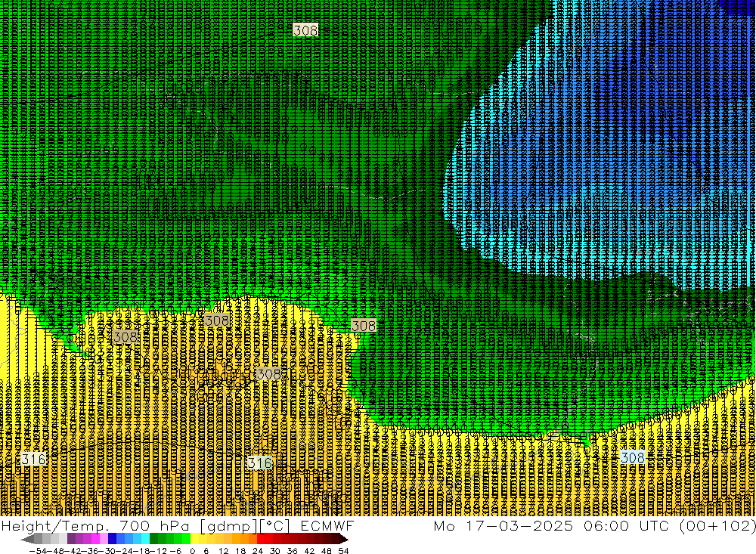Click the '(00+102)' forecast hour text
Screen dimensions: 756x554
click(717, 525)
